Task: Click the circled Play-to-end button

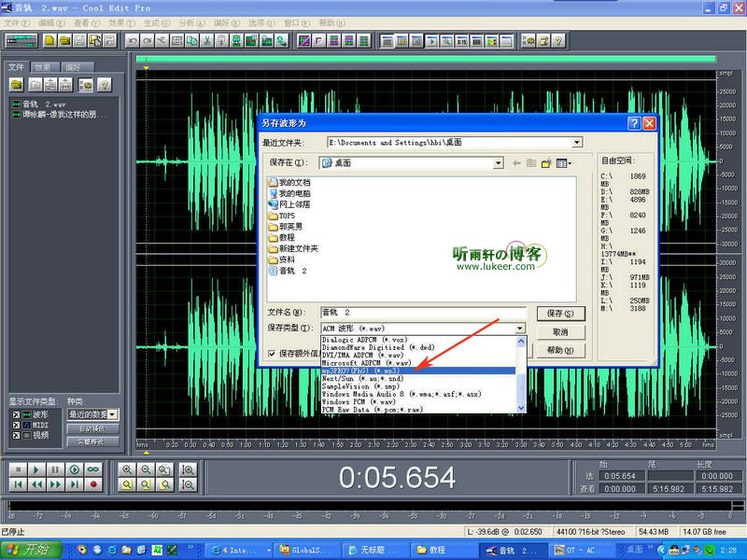Action: (75, 470)
